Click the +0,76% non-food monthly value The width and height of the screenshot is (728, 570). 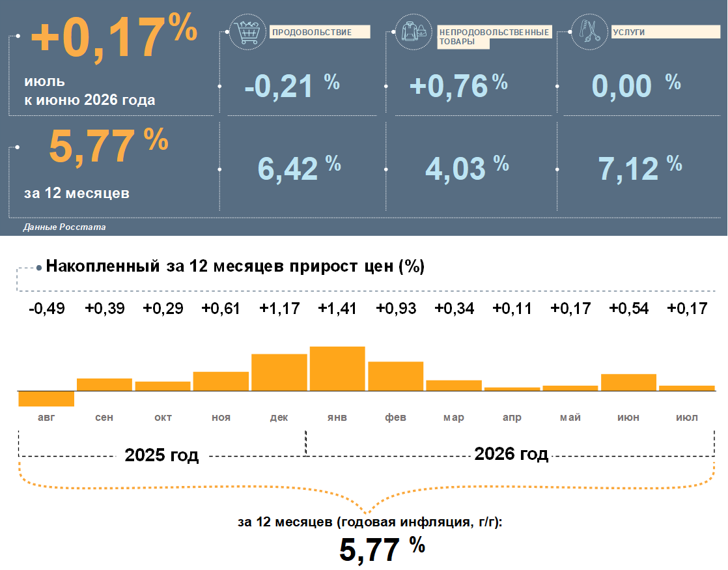(x=458, y=85)
